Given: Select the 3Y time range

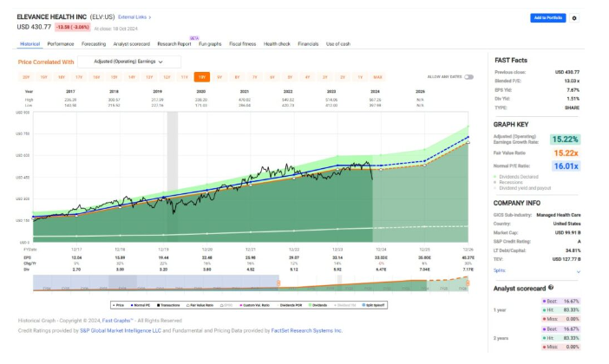Looking at the screenshot, I should pyautogui.click(x=325, y=77).
